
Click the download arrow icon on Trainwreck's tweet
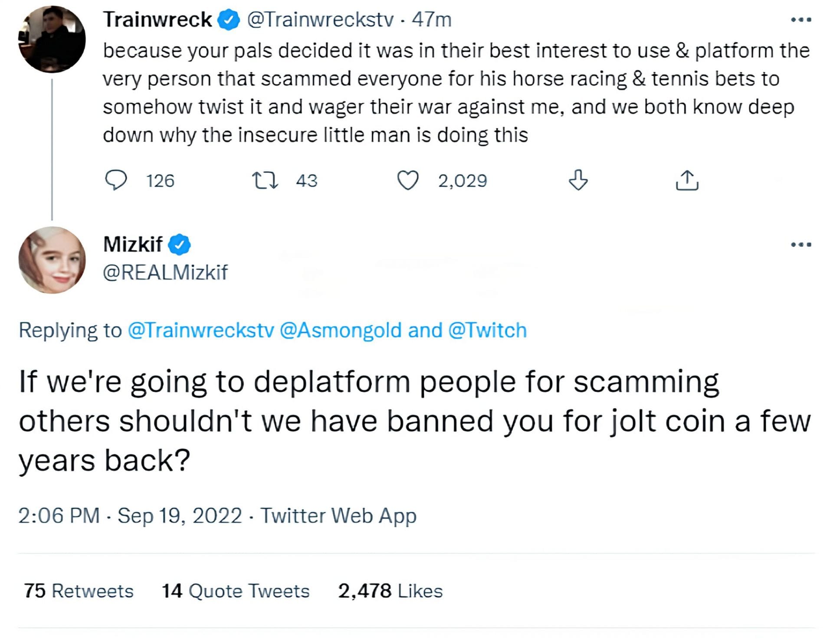coord(578,180)
